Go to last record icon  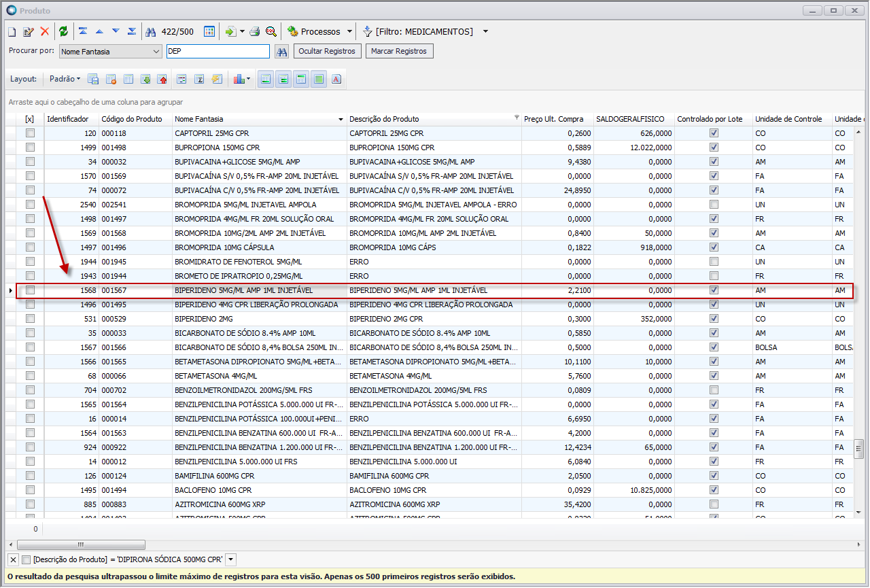coord(132,31)
